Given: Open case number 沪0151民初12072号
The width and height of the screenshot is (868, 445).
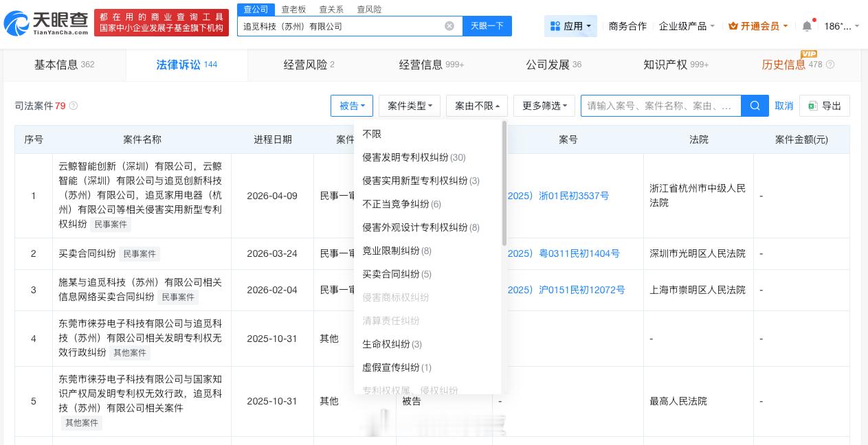Looking at the screenshot, I should [x=566, y=290].
